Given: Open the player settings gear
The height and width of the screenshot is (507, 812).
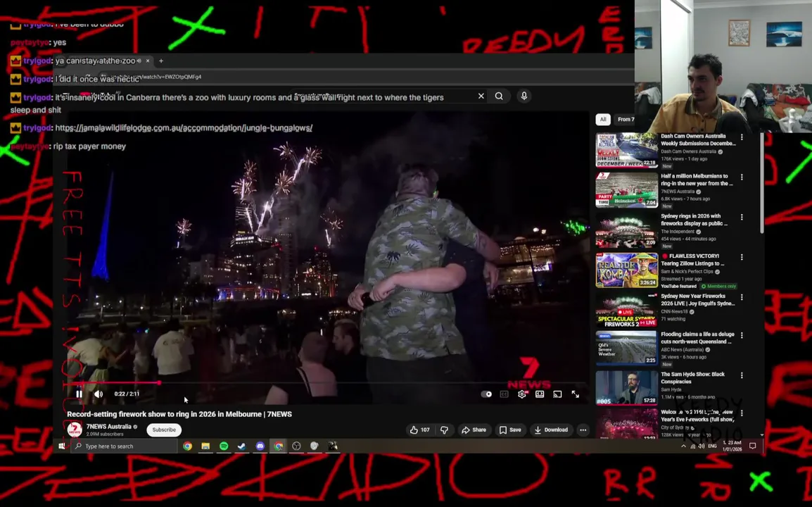Looking at the screenshot, I should point(522,394).
